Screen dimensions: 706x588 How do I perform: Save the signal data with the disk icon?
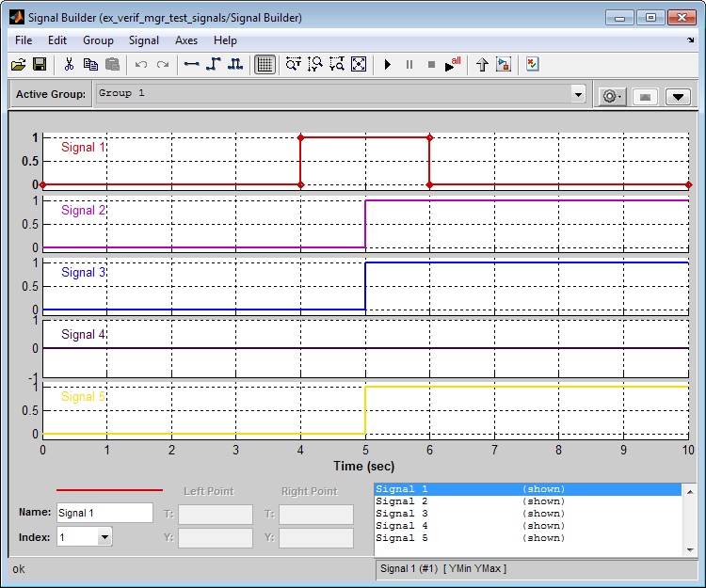click(40, 64)
